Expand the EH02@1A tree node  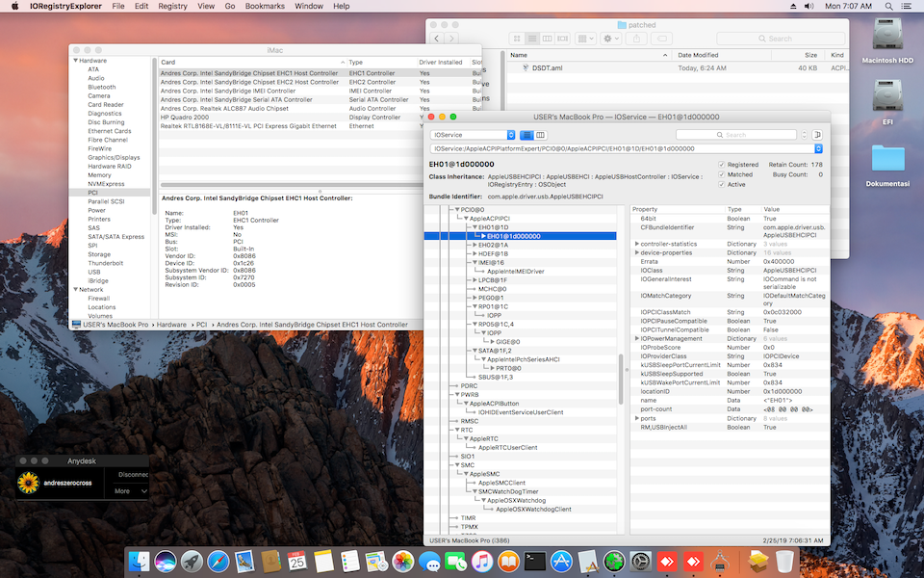pos(475,245)
